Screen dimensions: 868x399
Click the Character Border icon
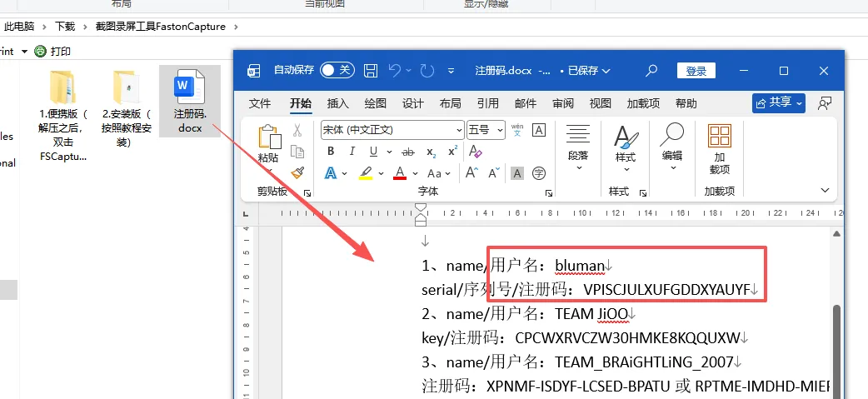539,130
